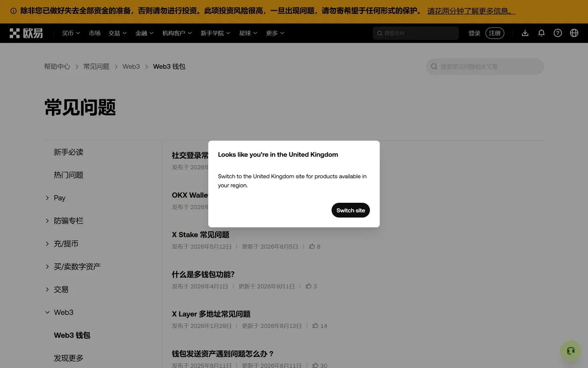Click the 搜索币对 search field in the header
This screenshot has width=588, height=368.
tap(415, 33)
